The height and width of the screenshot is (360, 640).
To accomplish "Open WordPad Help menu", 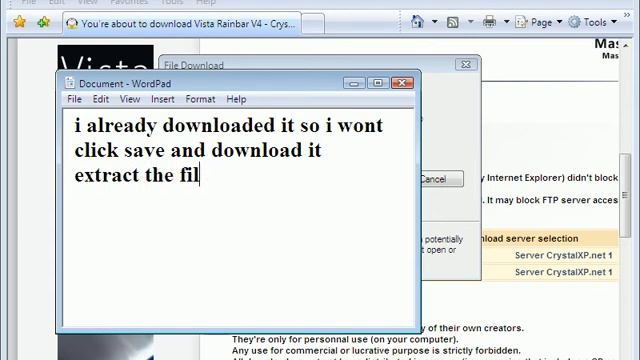I will [236, 99].
